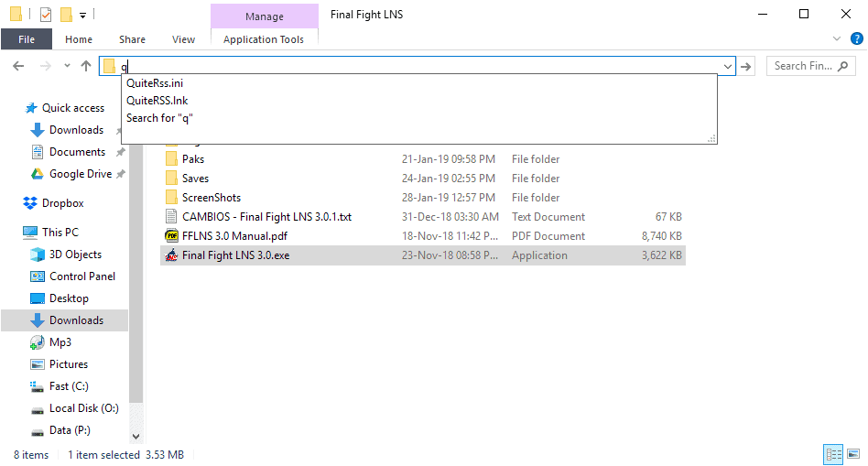Go back with the left arrow
This screenshot has height=466, width=868.
pos(18,67)
